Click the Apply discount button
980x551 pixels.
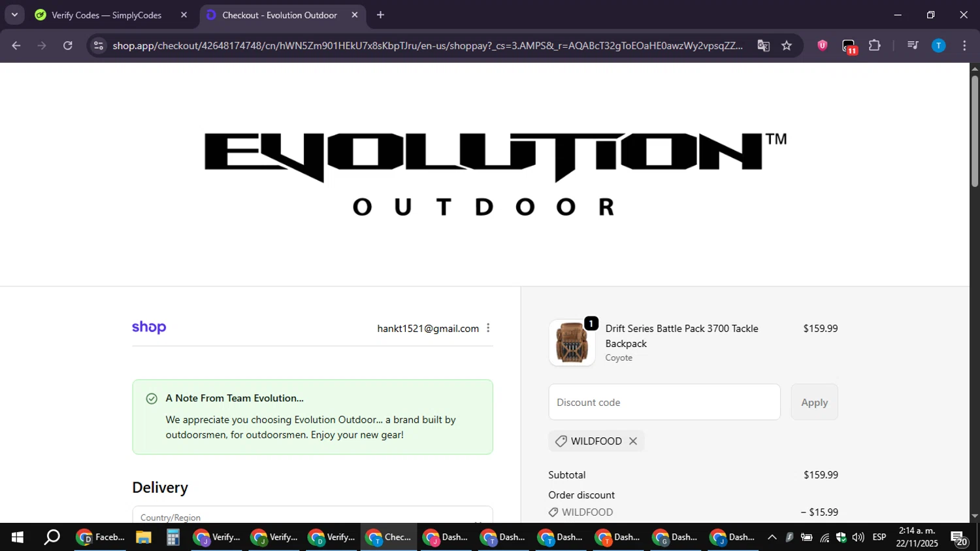[815, 402]
